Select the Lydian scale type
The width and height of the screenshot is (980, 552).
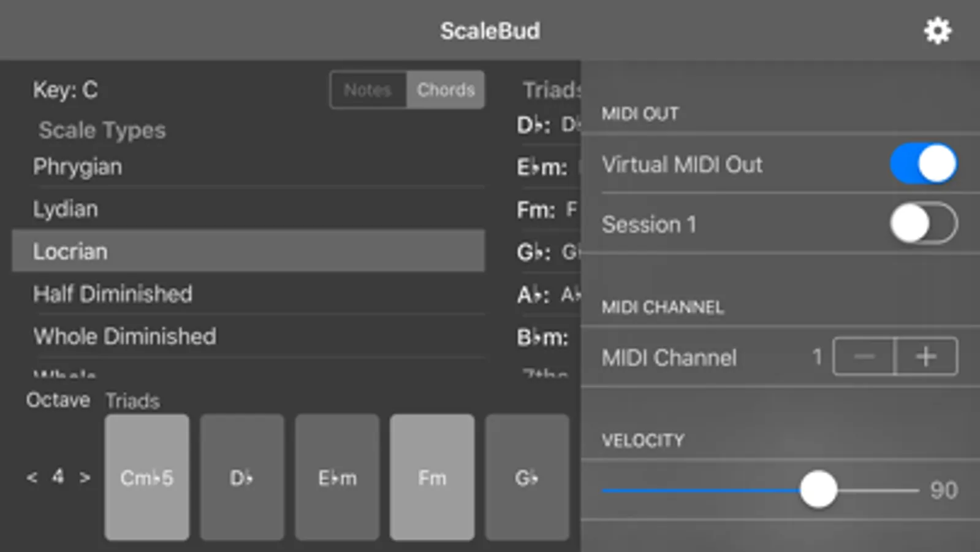click(248, 209)
